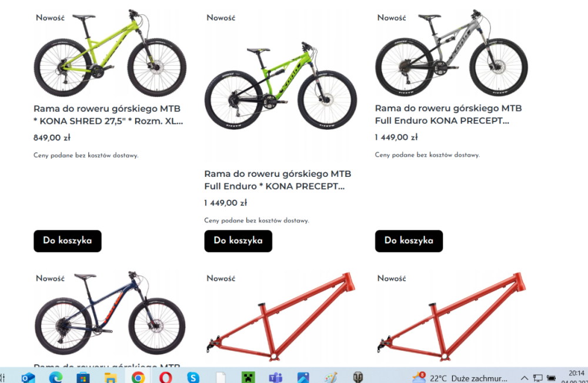The height and width of the screenshot is (383, 588).
Task: Launch World of Tanks taskbar icon
Action: pyautogui.click(x=358, y=377)
